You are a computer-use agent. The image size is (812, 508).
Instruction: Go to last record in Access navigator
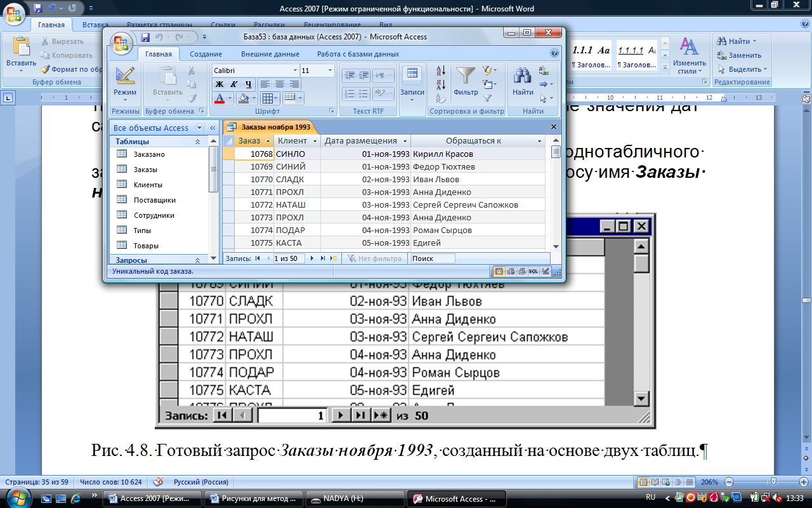(323, 258)
